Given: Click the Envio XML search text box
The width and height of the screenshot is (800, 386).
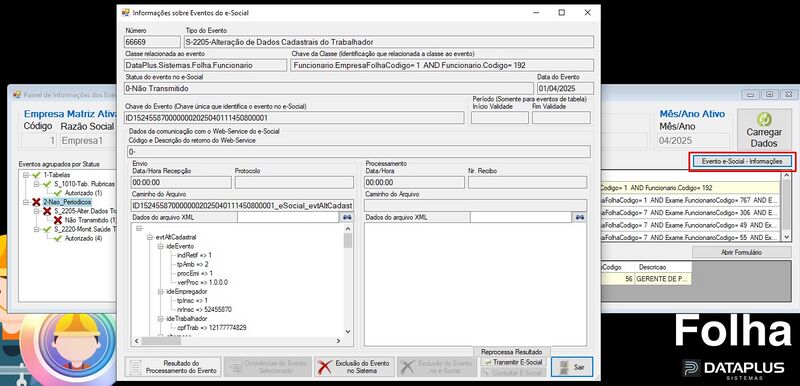Looking at the screenshot, I should pyautogui.click(x=289, y=218).
